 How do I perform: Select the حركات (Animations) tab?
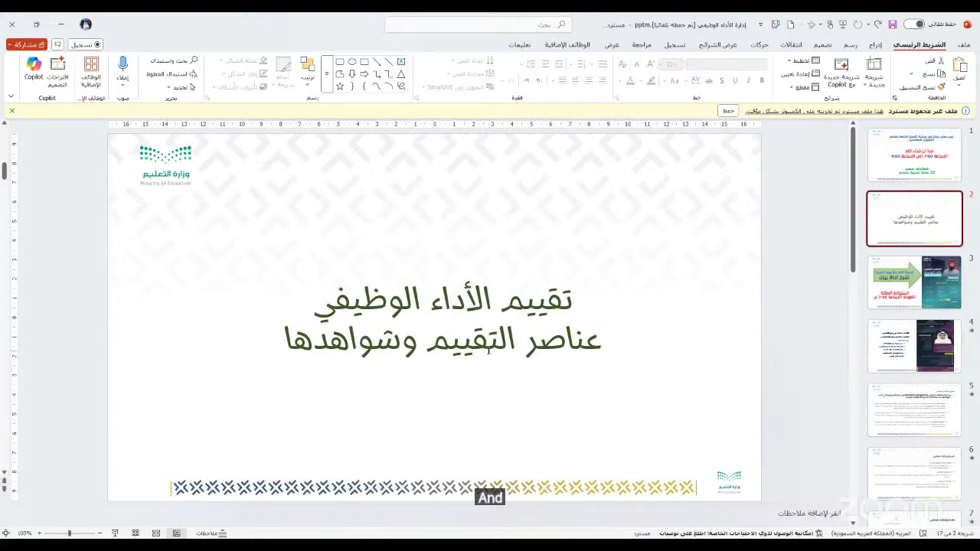[759, 44]
